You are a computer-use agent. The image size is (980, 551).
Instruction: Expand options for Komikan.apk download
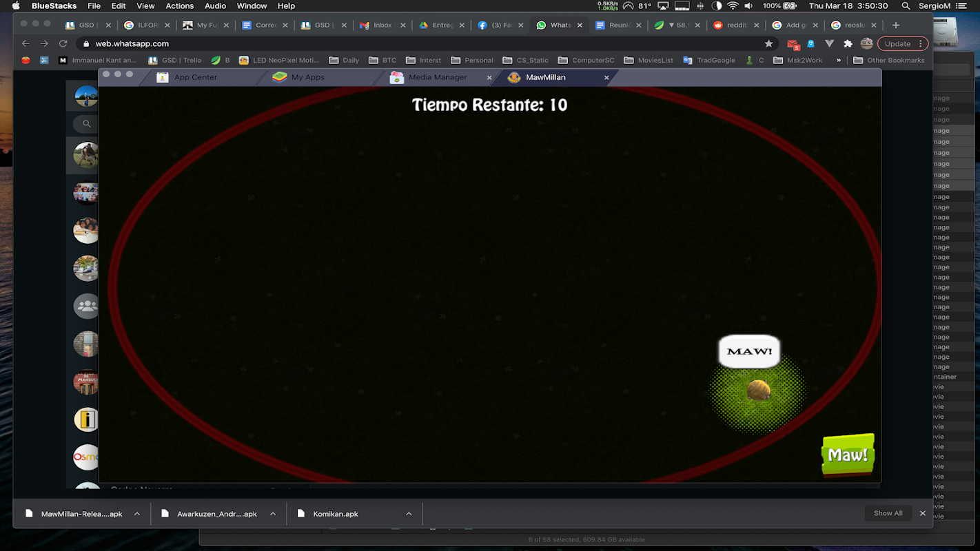point(409,514)
